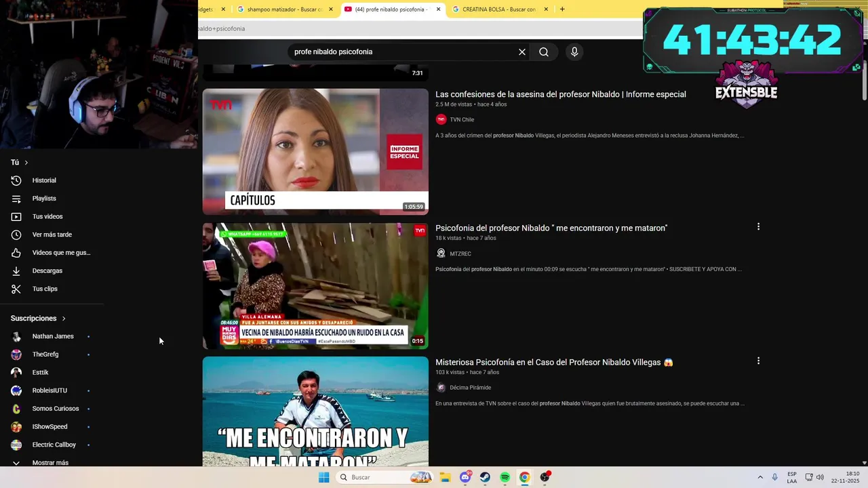The height and width of the screenshot is (488, 868).
Task: Switch to Chrome in the taskbar
Action: coord(524,477)
